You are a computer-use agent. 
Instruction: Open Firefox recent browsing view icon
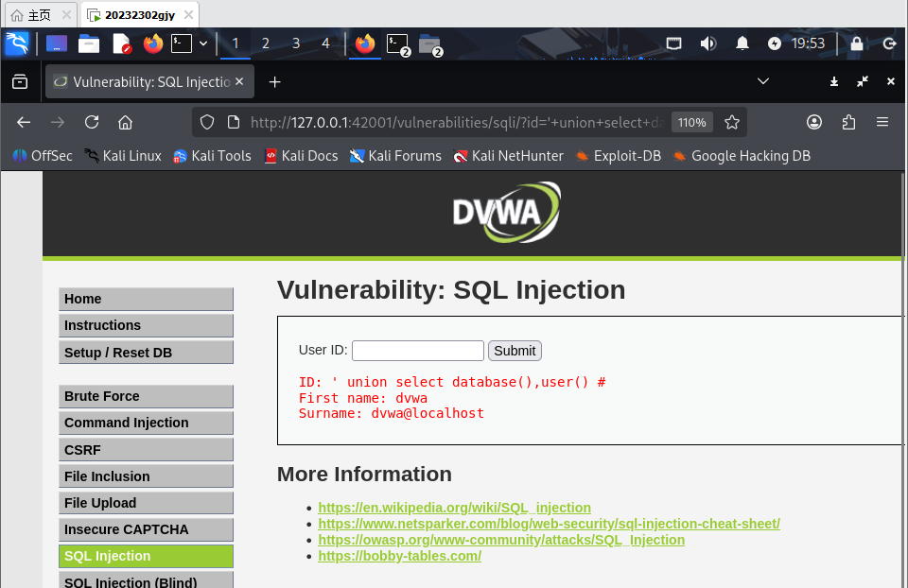pos(20,82)
